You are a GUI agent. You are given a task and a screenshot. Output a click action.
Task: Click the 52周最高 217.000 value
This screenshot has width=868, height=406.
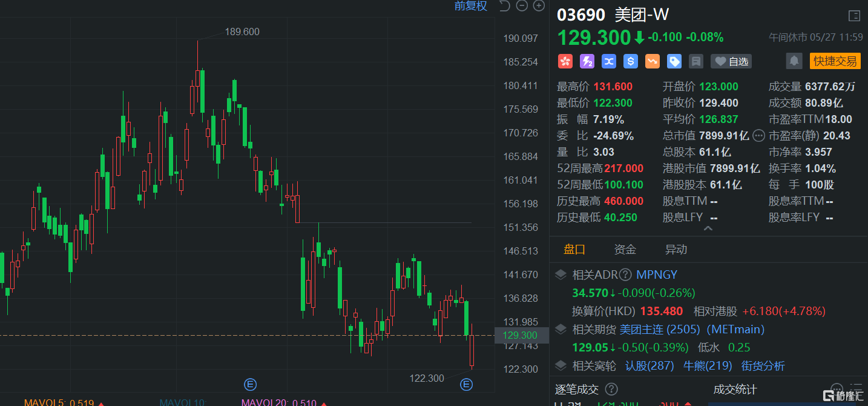point(624,168)
